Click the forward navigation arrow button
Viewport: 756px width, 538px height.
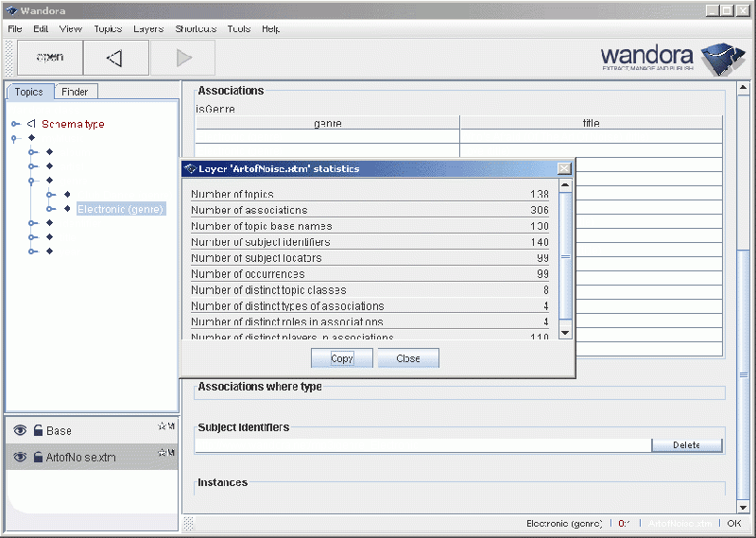(182, 59)
